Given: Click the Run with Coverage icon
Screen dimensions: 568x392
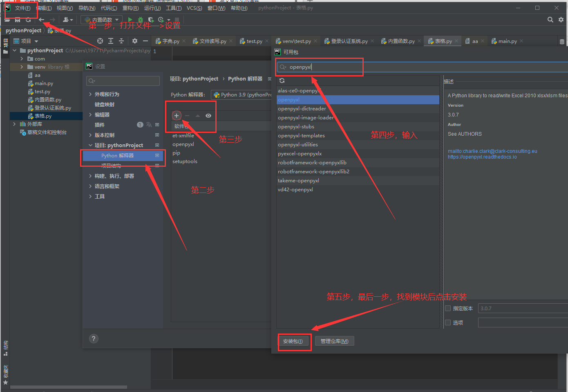Looking at the screenshot, I should coord(151,20).
